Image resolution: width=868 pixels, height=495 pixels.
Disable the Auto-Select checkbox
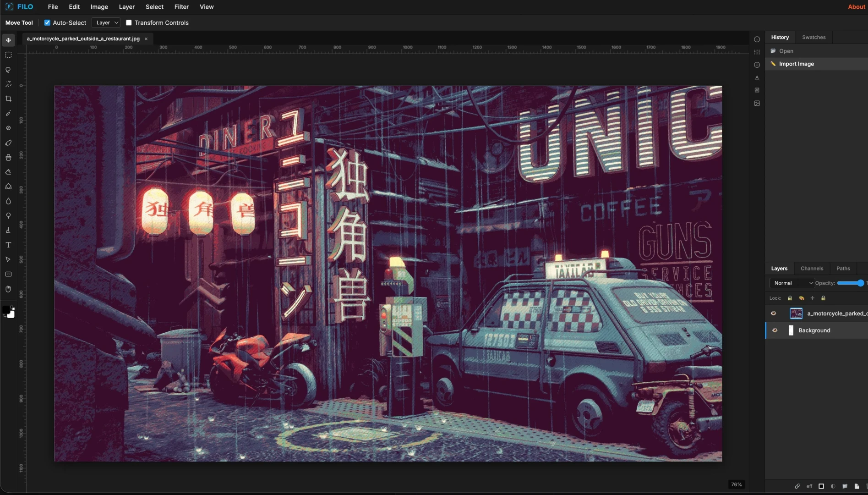click(x=47, y=22)
